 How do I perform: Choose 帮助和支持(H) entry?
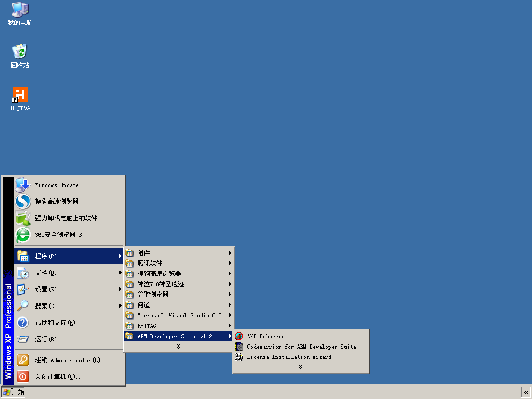click(69, 323)
